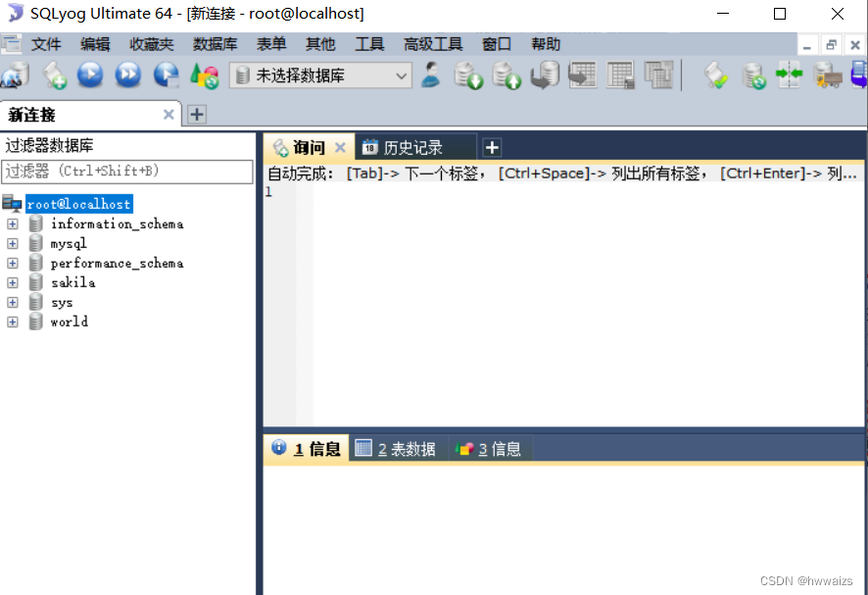Expand the performance_schema database node
The image size is (868, 595).
12,263
